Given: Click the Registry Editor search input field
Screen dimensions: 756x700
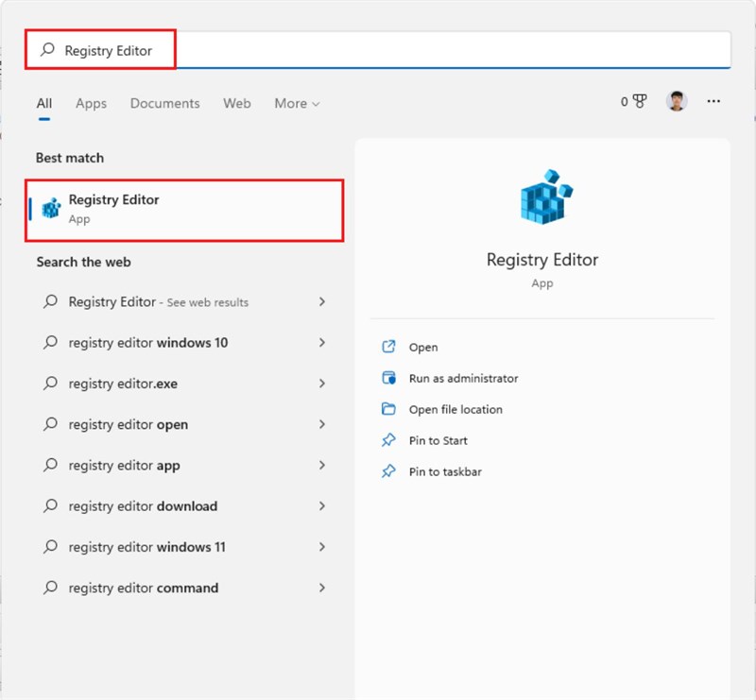Looking at the screenshot, I should 378,50.
